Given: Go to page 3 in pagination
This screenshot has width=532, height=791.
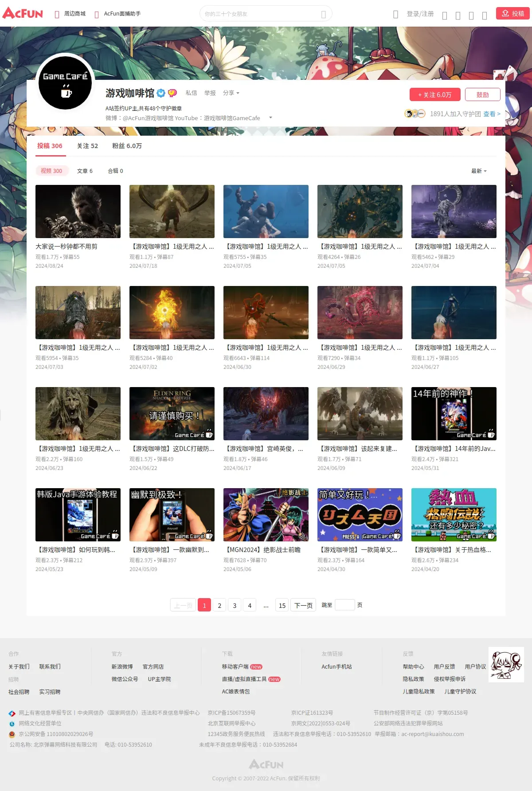Looking at the screenshot, I should (x=235, y=605).
